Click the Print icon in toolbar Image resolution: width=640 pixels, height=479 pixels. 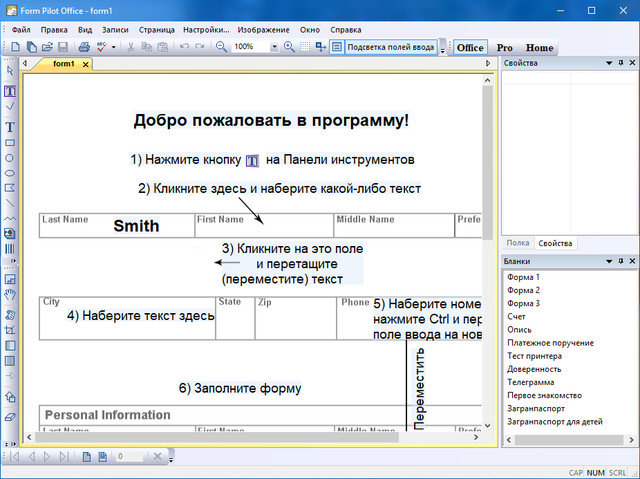click(x=84, y=47)
